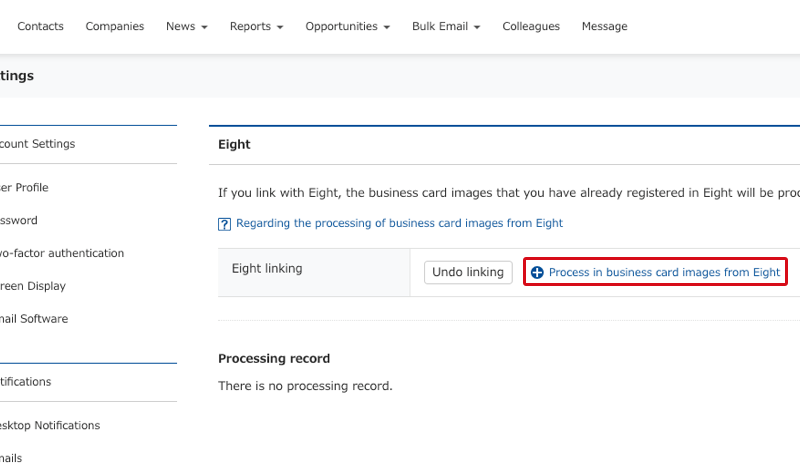Viewport: 800px width, 468px height.
Task: Click the 'Eight linking' row label
Action: [x=267, y=268]
